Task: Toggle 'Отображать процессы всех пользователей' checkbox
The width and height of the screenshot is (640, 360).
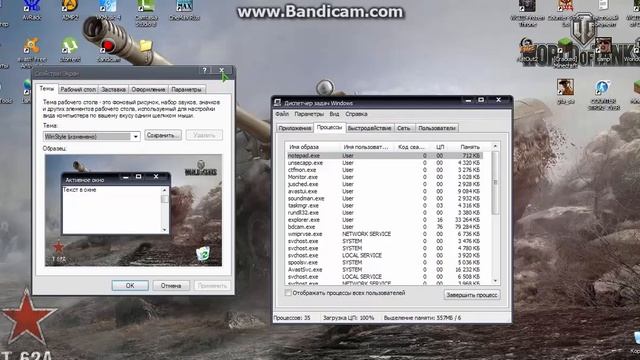Action: point(288,293)
